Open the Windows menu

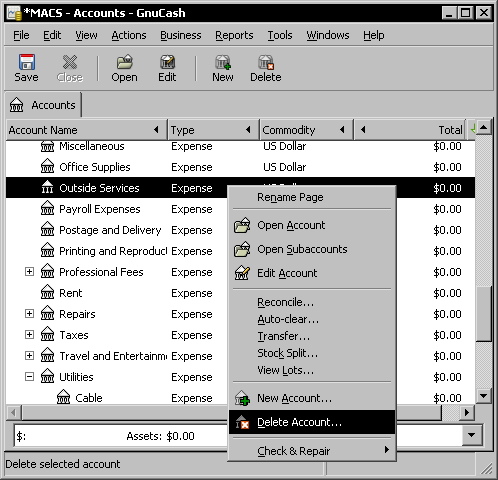pyautogui.click(x=328, y=35)
